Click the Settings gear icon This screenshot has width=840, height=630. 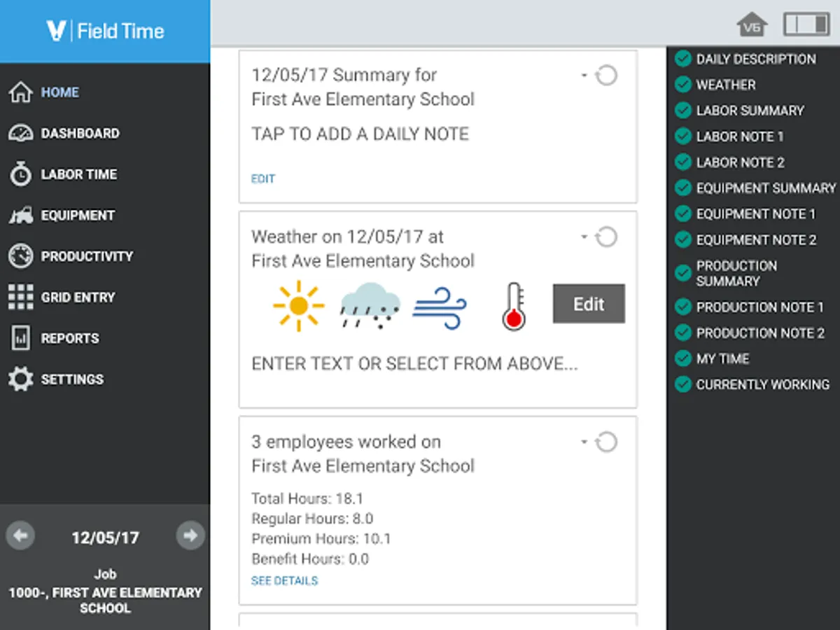tap(20, 379)
